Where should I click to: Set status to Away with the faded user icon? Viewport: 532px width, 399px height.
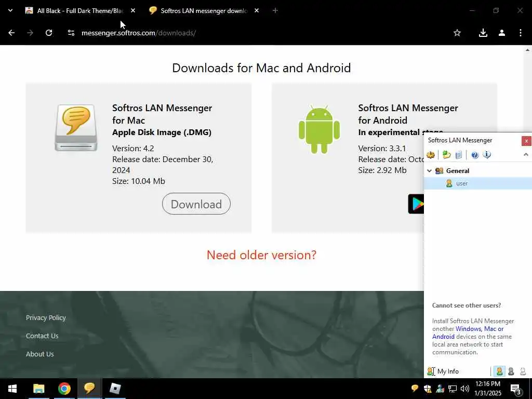[x=523, y=371]
